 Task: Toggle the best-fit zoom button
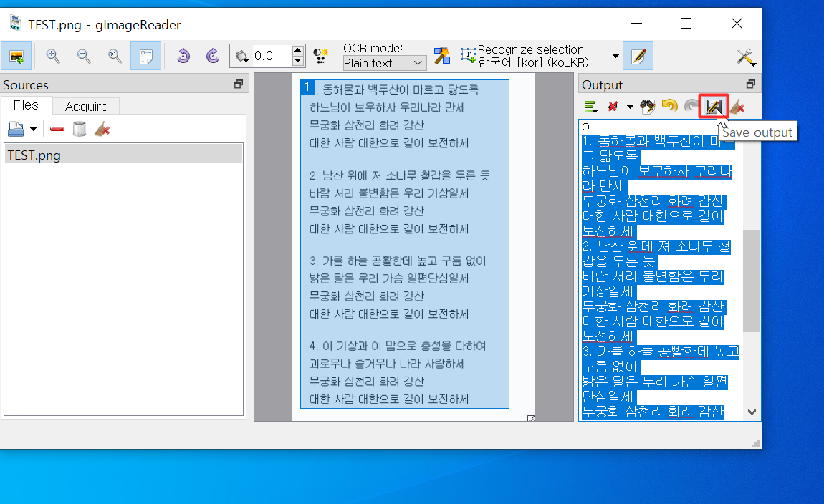tap(145, 56)
